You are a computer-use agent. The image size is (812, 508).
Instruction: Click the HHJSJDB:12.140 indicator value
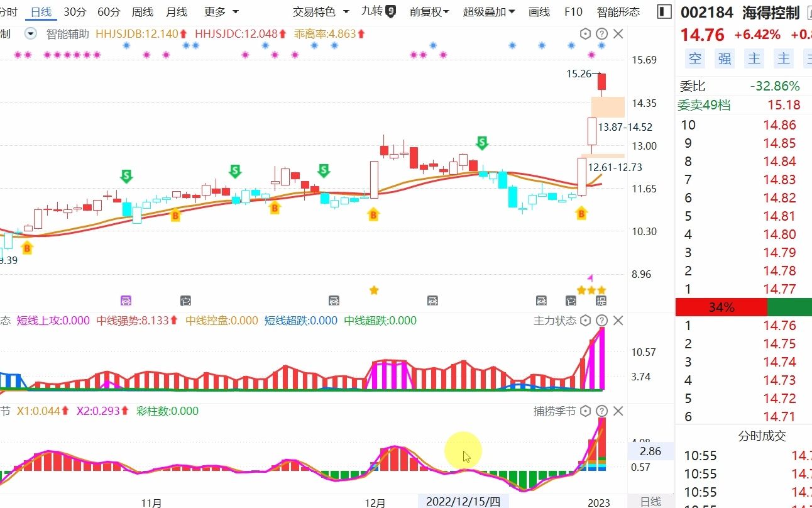[x=141, y=34]
